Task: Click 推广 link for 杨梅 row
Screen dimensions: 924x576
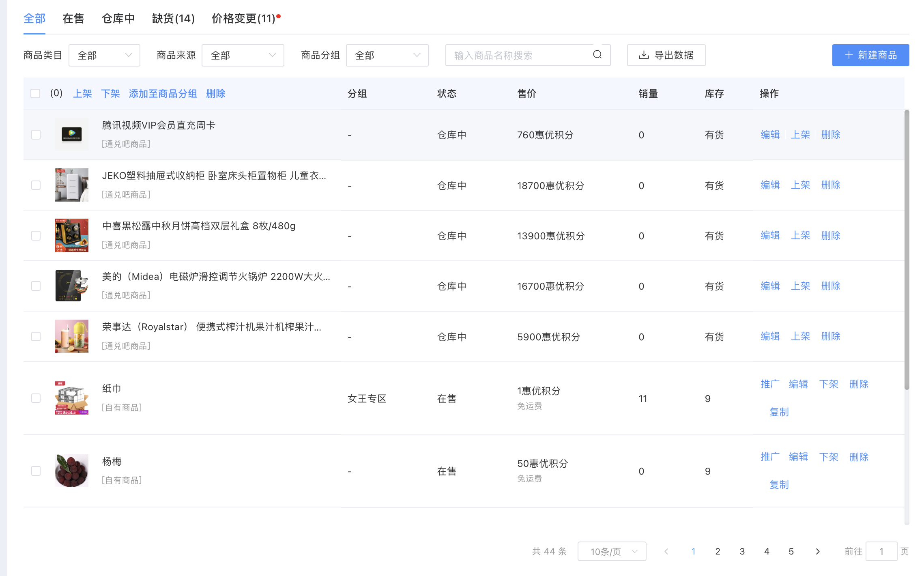Action: point(769,457)
